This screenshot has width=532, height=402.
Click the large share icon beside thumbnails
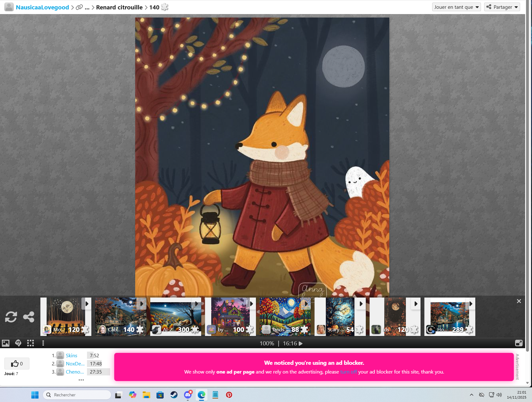(29, 317)
